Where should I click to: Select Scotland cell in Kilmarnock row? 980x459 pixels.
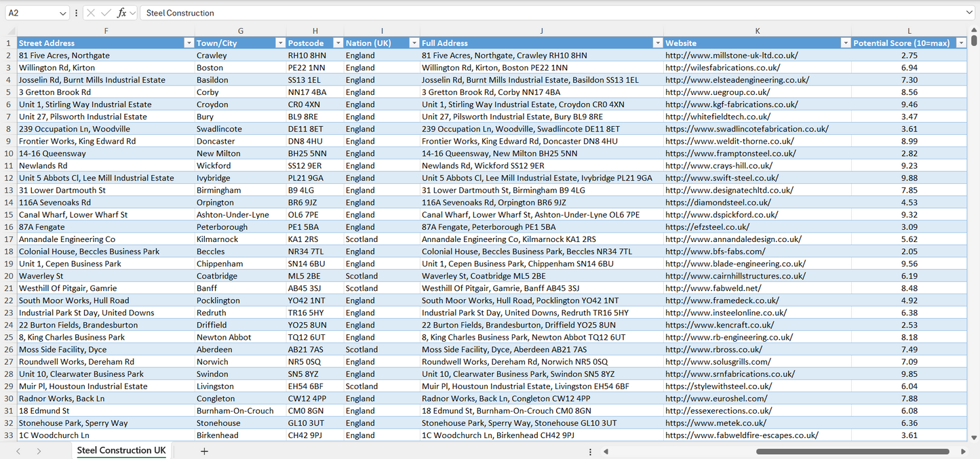pyautogui.click(x=382, y=239)
